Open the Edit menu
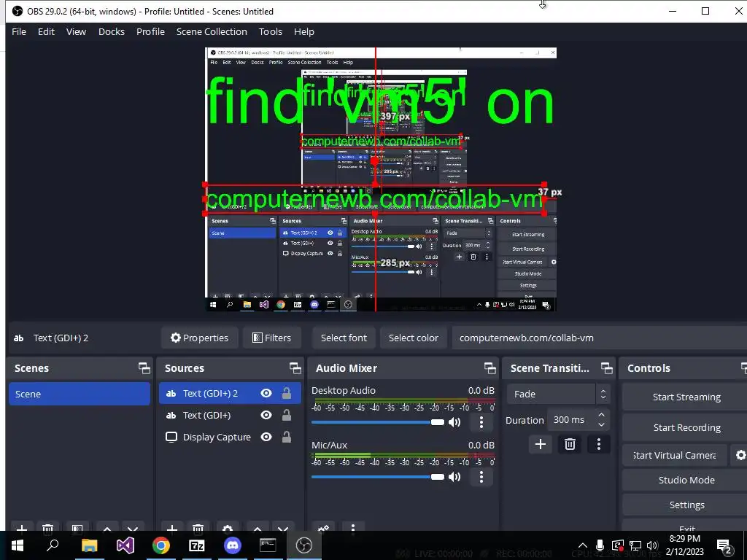This screenshot has width=747, height=560. tap(46, 31)
